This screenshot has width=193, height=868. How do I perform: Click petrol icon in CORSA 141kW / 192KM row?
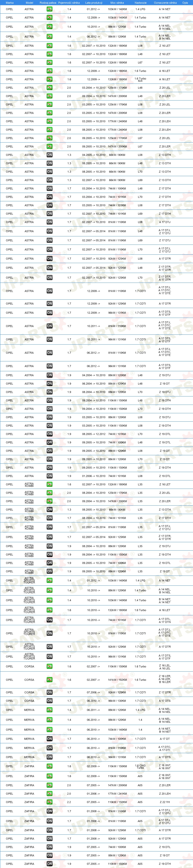(50, 680)
